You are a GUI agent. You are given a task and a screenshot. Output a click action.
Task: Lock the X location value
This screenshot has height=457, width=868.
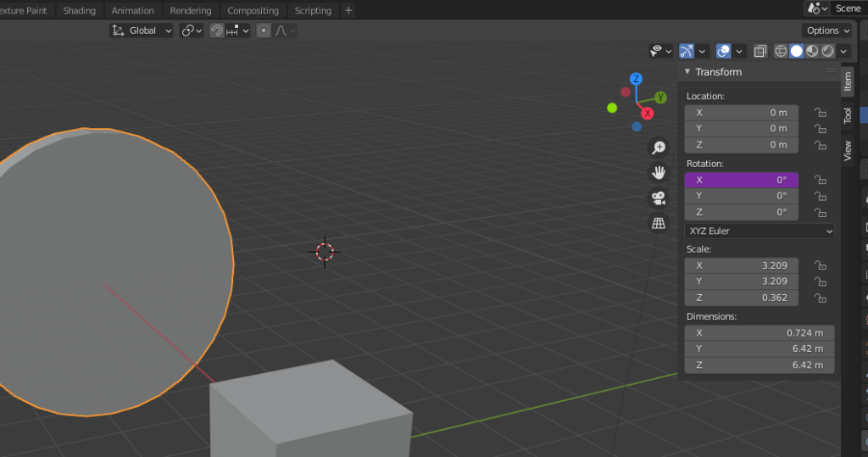pos(820,112)
